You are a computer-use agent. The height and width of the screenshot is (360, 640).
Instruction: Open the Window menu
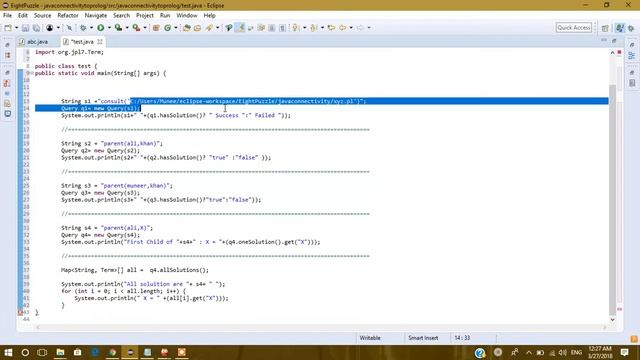(187, 16)
